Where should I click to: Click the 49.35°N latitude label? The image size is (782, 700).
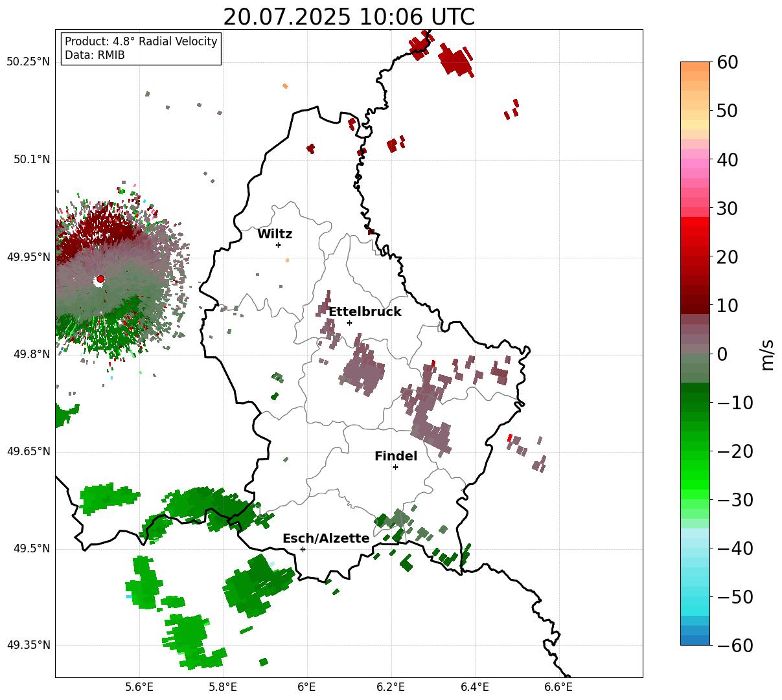tap(28, 645)
